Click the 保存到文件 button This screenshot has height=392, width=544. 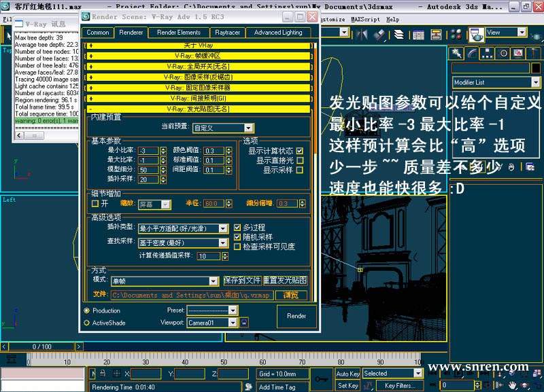click(242, 281)
